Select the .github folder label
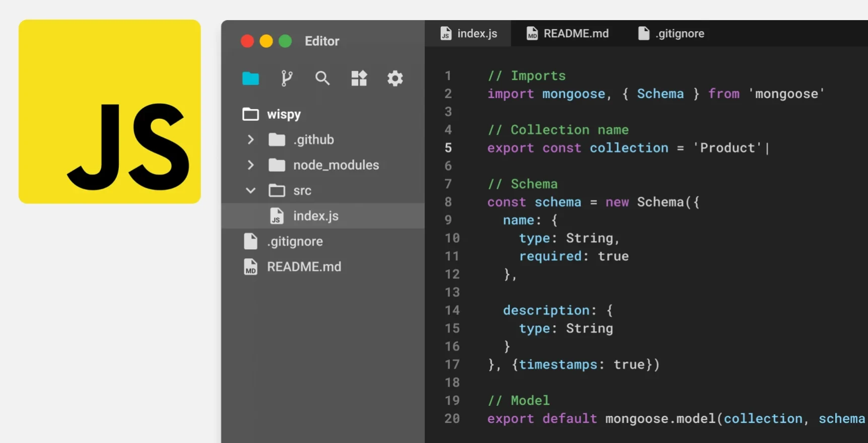The width and height of the screenshot is (868, 443). 313,139
